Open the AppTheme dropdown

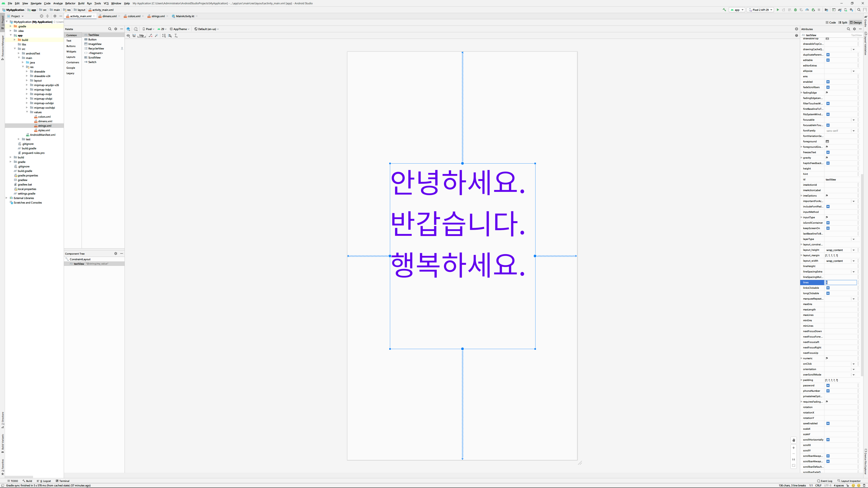(180, 29)
